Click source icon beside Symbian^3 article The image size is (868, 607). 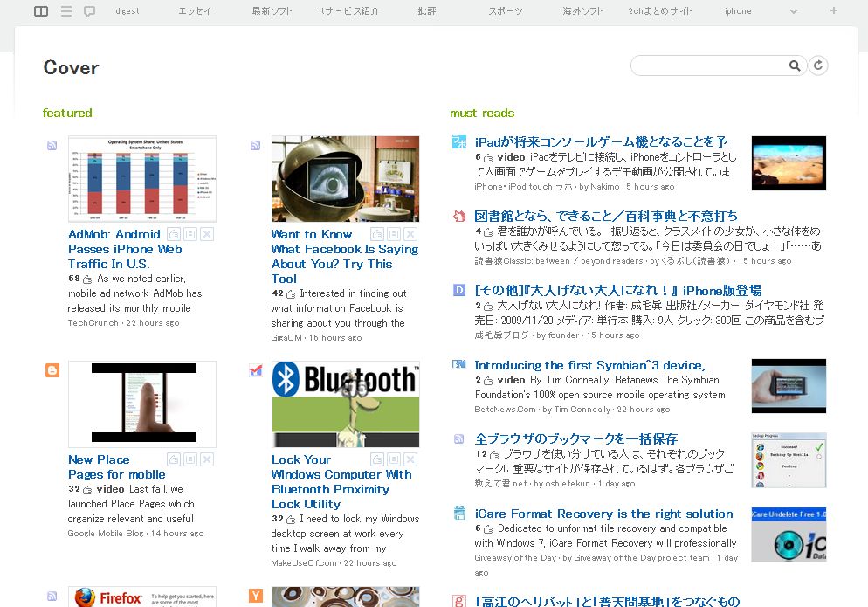tap(459, 364)
